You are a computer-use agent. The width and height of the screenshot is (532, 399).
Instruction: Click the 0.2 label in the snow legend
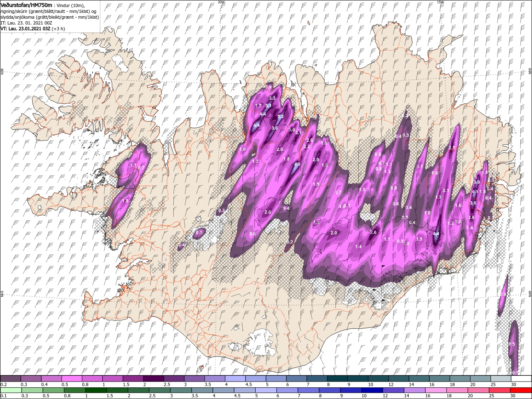tap(3, 384)
